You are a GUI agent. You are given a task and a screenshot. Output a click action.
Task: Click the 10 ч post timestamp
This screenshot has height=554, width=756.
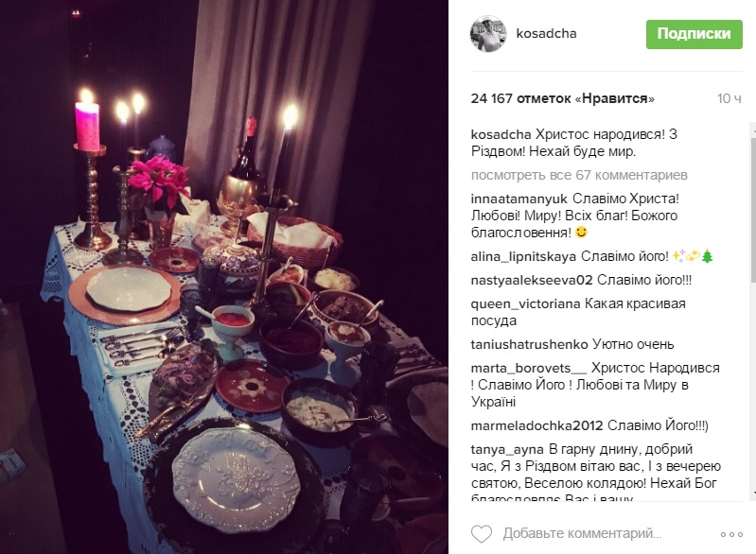pyautogui.click(x=729, y=98)
